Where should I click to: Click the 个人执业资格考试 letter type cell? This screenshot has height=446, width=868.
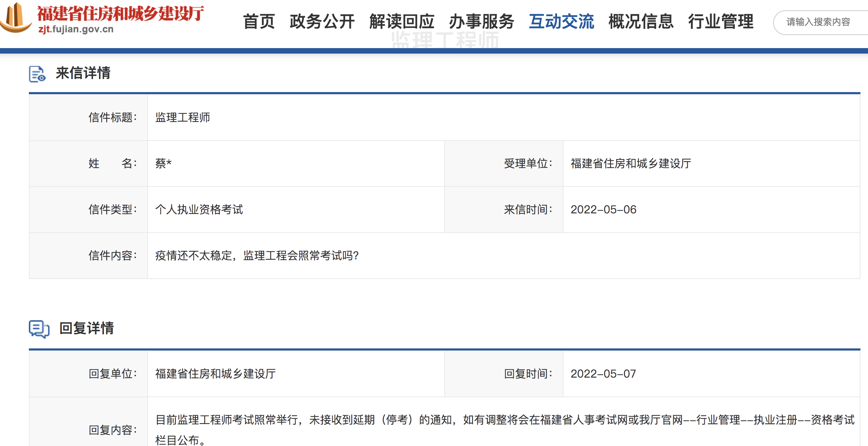point(199,210)
